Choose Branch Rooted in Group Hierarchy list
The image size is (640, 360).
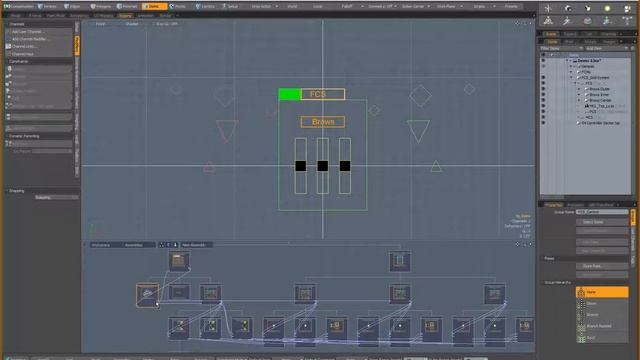(602, 326)
